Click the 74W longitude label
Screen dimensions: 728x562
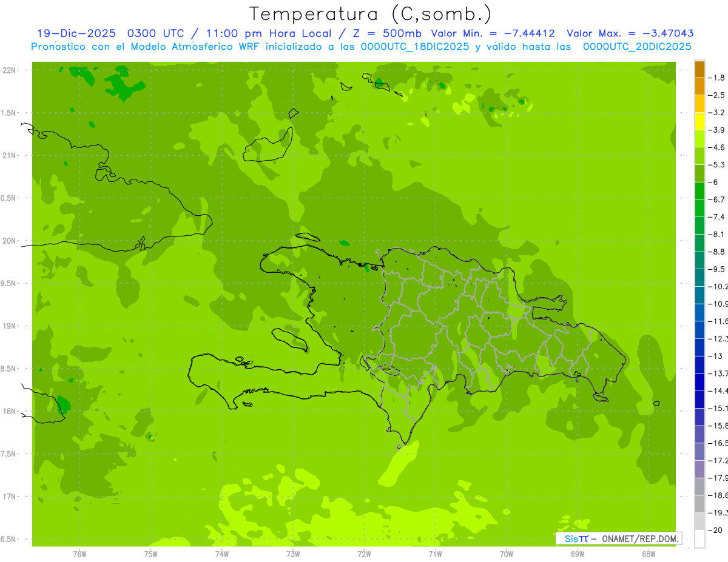(x=222, y=554)
